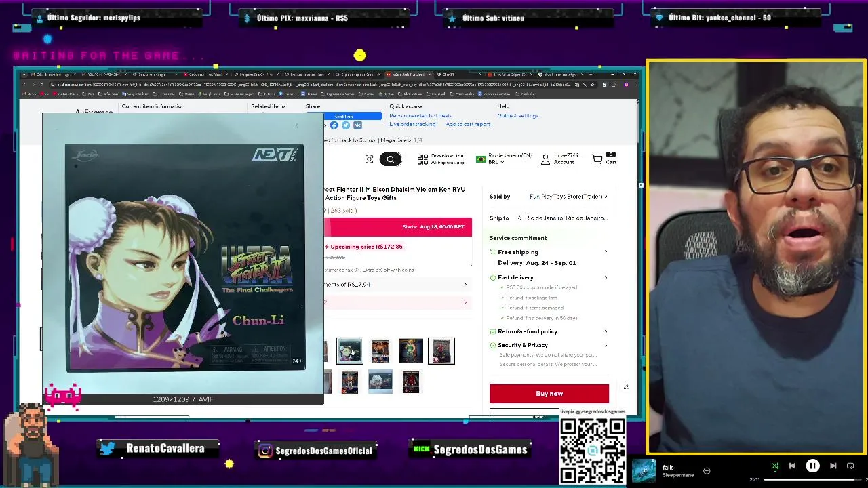Viewport: 868px width, 488px height.
Task: Click the SegredosDosGamesOficial Instagram banner
Action: (316, 450)
